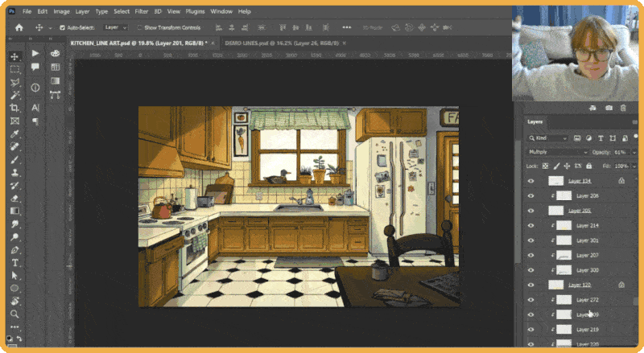Image resolution: width=644 pixels, height=353 pixels.
Task: Select the Gradient tool
Action: [14, 211]
